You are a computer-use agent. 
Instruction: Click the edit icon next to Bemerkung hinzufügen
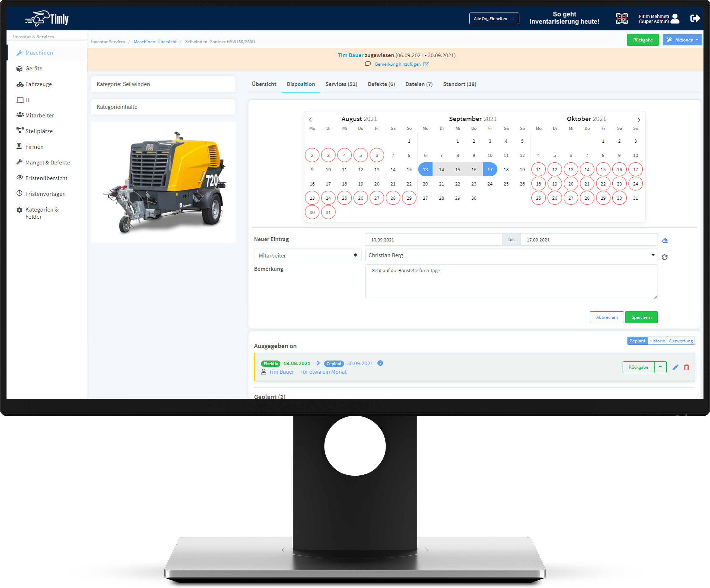tap(426, 64)
